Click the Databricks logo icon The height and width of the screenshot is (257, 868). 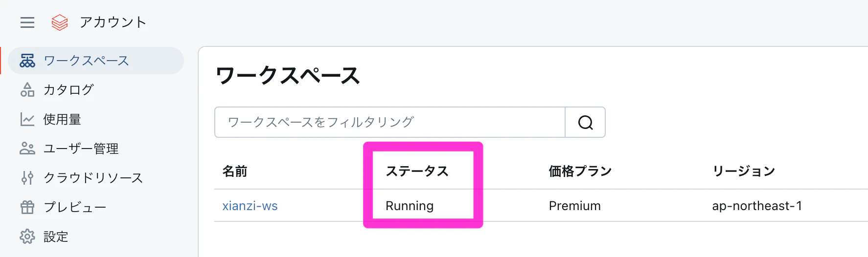[60, 22]
